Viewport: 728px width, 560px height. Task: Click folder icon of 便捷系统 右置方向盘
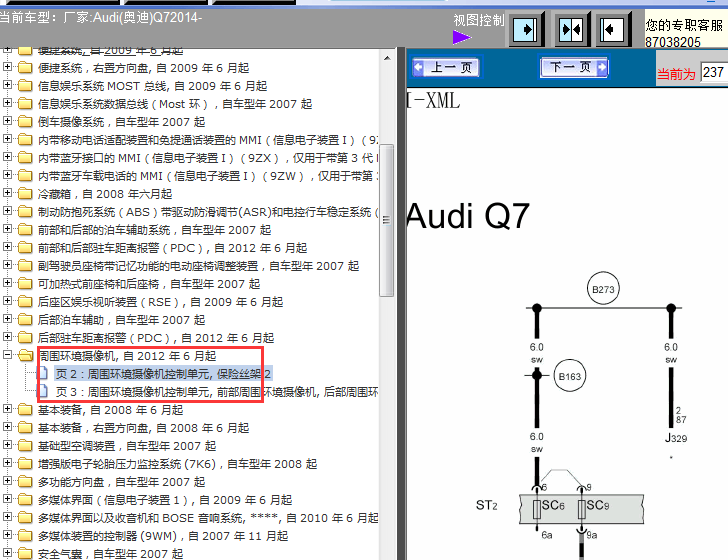click(x=25, y=68)
